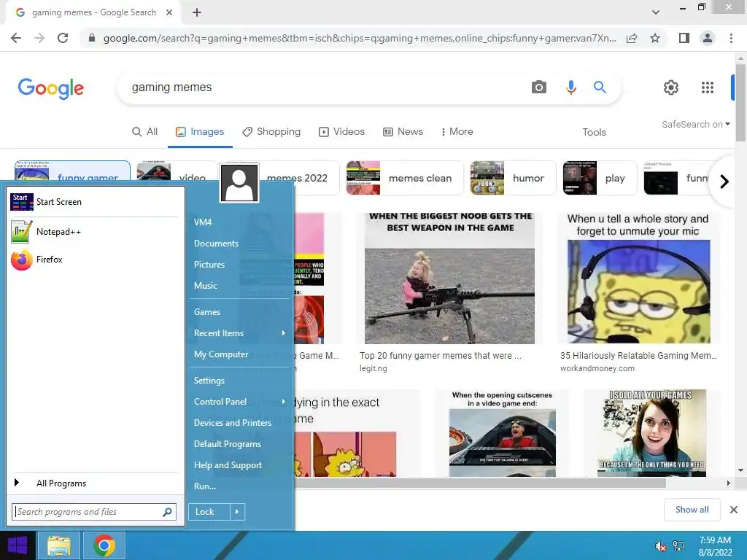This screenshot has width=747, height=560.
Task: Open Lock options arrow
Action: click(x=237, y=512)
